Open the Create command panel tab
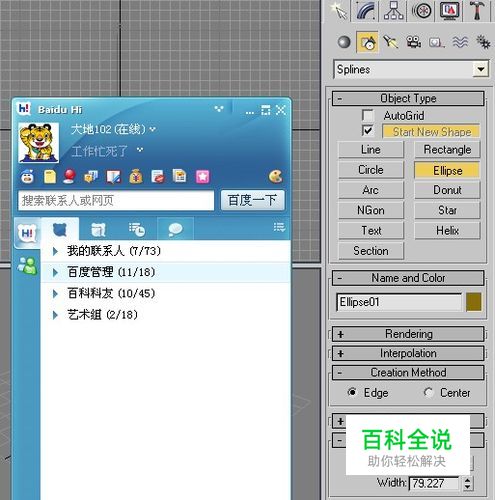Screen dimensions: 495x500 tap(340, 11)
